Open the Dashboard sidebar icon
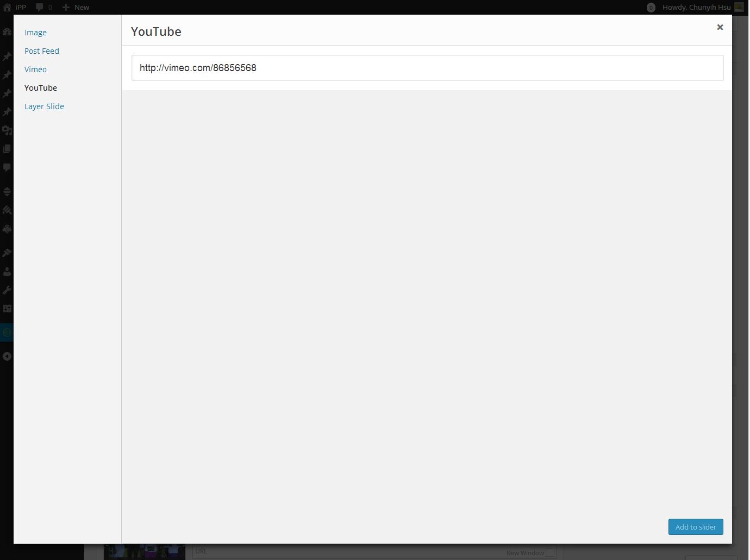The image size is (750, 560). pyautogui.click(x=7, y=32)
